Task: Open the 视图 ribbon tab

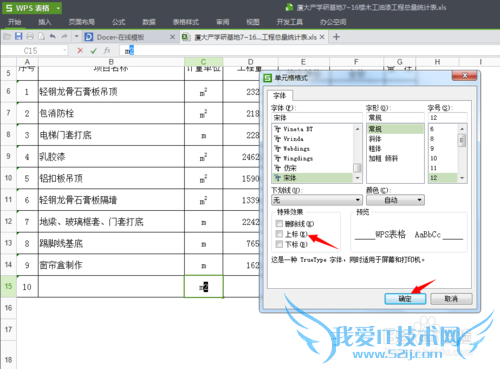Action: coord(253,22)
